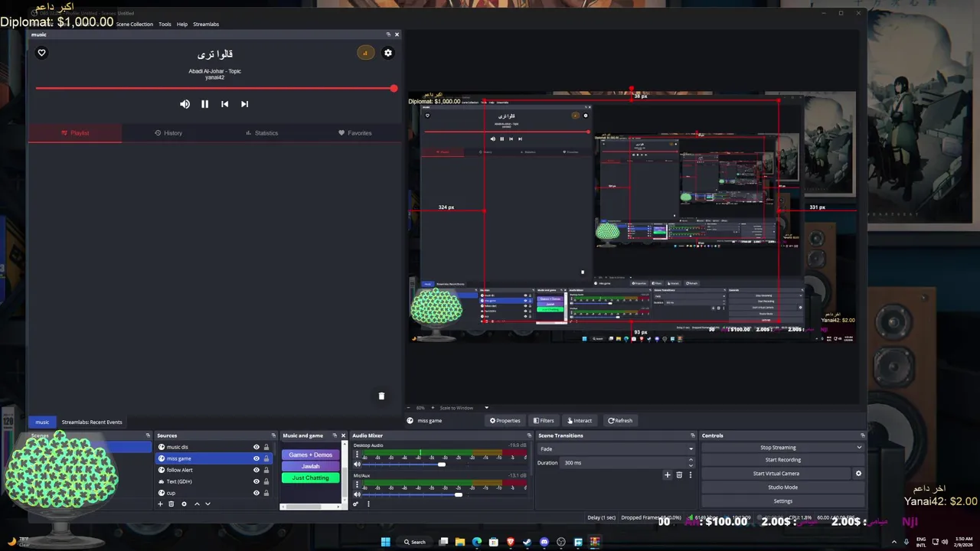The image size is (980, 551).
Task: Favorite the current song with the heart icon
Action: point(42,53)
